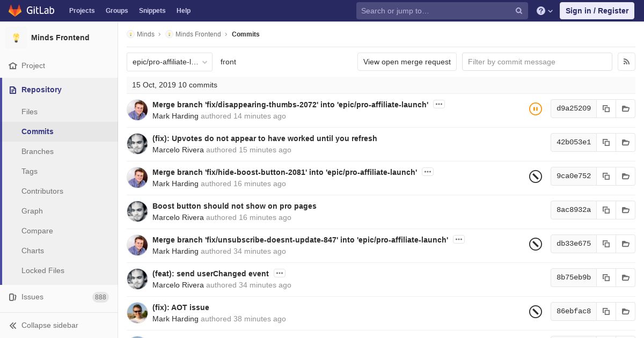Copy commit SHA db33e675

coord(606,244)
